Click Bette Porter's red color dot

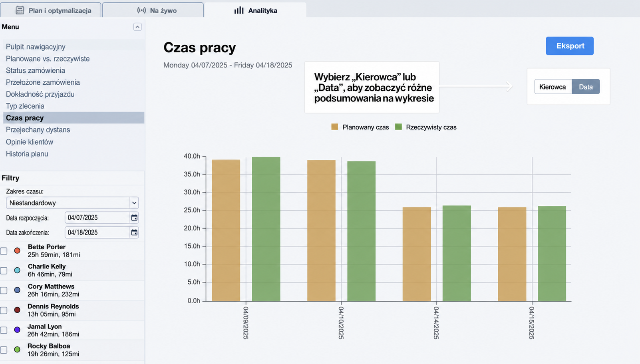(17, 251)
